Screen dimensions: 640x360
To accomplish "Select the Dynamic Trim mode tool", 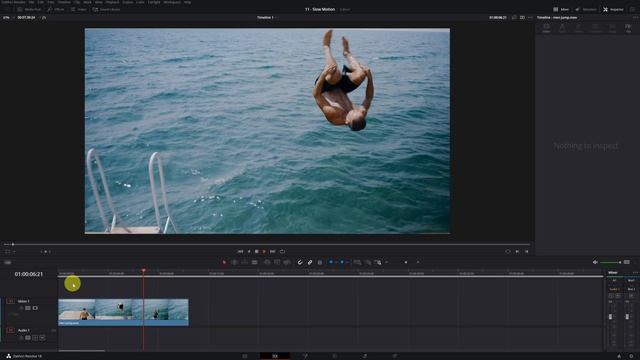I will point(244,262).
